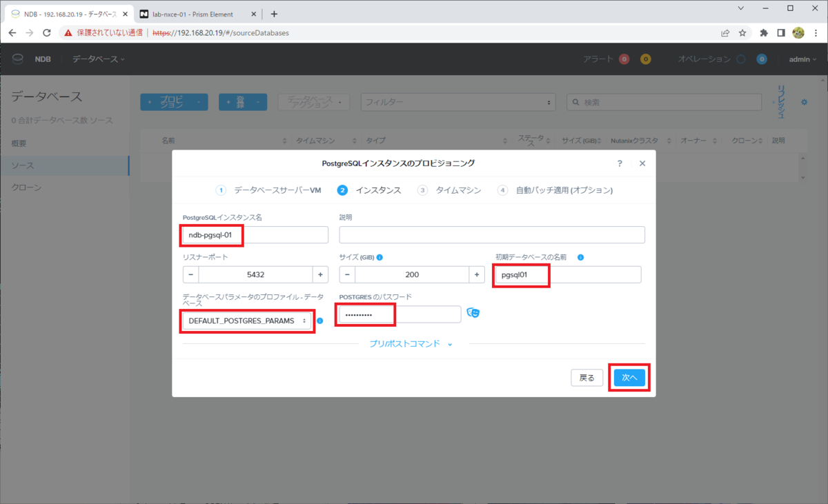Click the blue operations count badge

[762, 59]
